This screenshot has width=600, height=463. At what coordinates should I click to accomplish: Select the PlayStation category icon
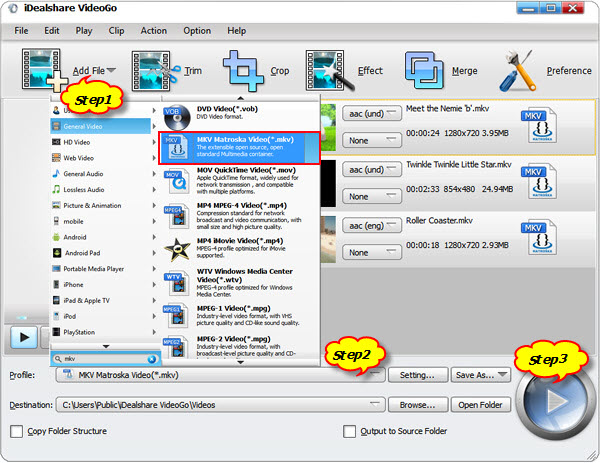(57, 332)
